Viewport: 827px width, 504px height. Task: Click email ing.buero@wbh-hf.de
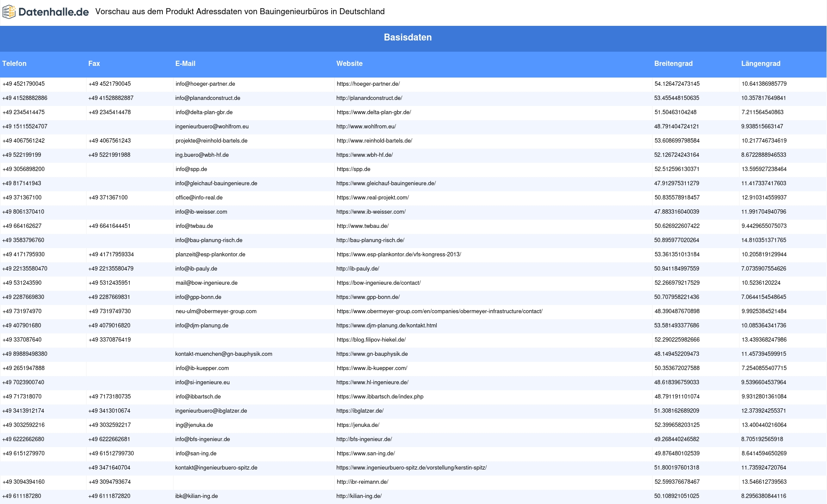tap(202, 155)
